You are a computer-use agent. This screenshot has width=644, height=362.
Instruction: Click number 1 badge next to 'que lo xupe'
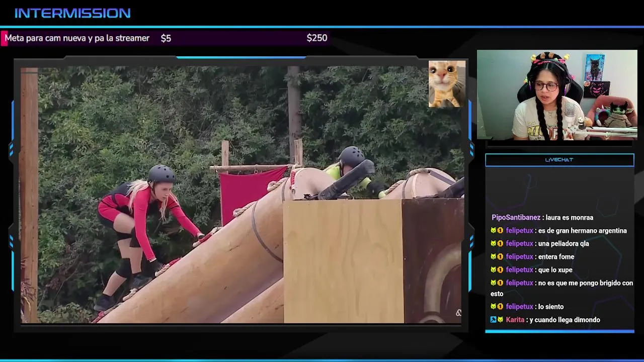500,270
